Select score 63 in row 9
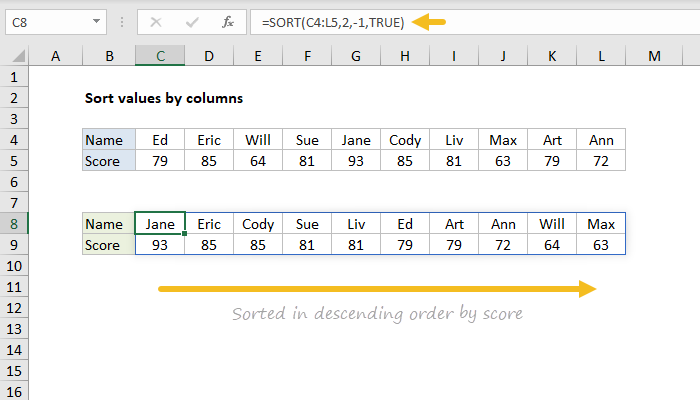The height and width of the screenshot is (400, 700). click(601, 245)
